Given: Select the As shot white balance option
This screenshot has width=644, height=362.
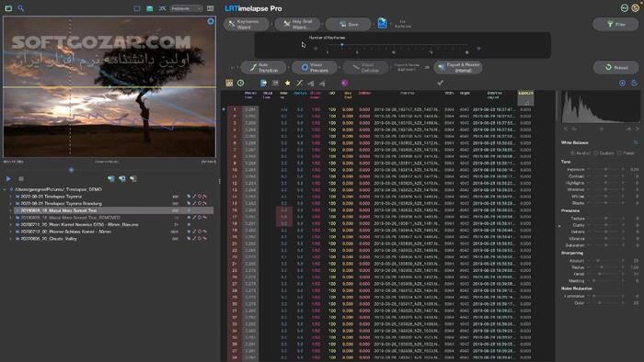Looking at the screenshot, I should click(581, 153).
